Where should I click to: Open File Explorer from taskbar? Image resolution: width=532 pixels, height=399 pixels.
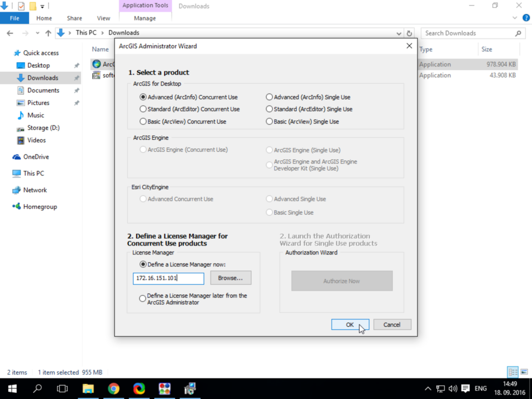pyautogui.click(x=88, y=389)
